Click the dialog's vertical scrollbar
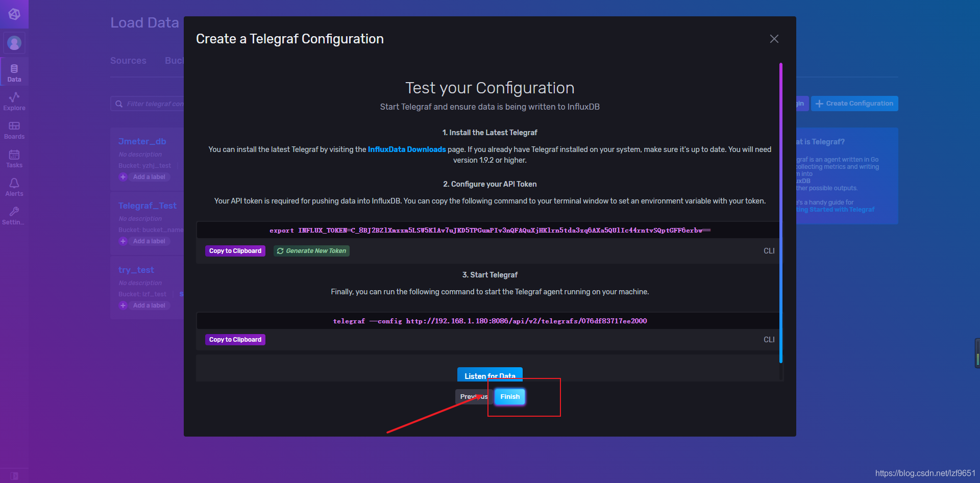 781,213
